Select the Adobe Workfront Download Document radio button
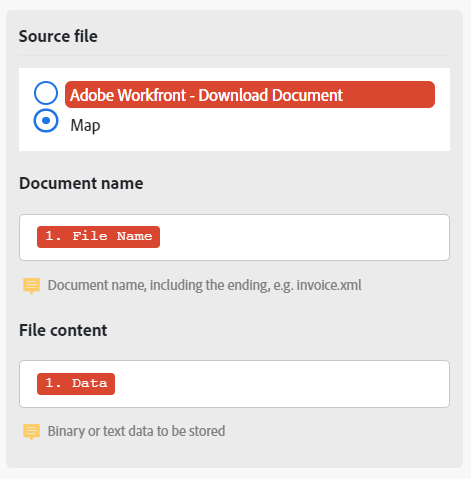This screenshot has width=471, height=479. (46, 93)
